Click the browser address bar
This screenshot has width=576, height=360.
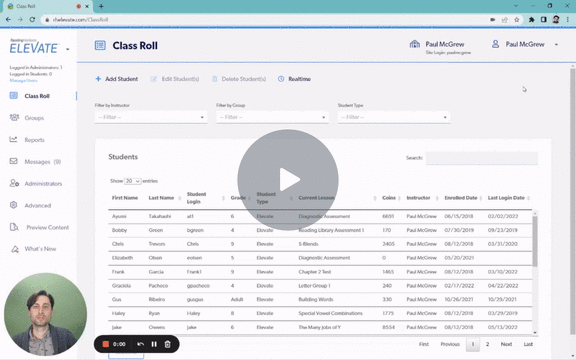point(264,19)
